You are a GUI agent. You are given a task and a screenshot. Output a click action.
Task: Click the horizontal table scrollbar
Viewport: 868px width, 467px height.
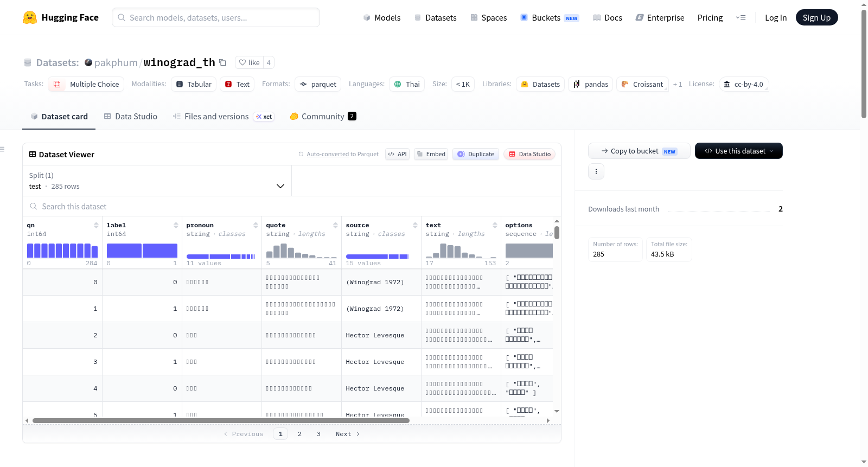click(221, 420)
